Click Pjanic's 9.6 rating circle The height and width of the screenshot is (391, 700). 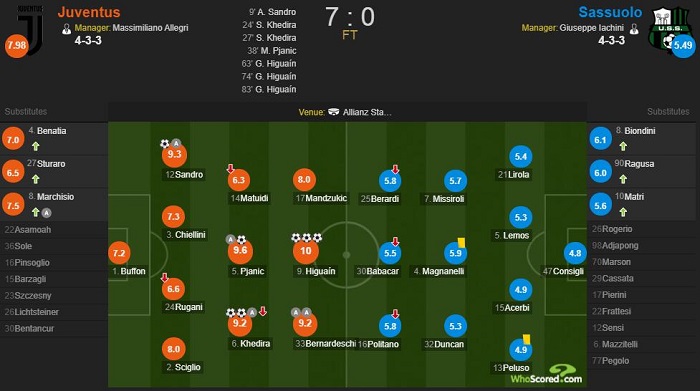[240, 251]
